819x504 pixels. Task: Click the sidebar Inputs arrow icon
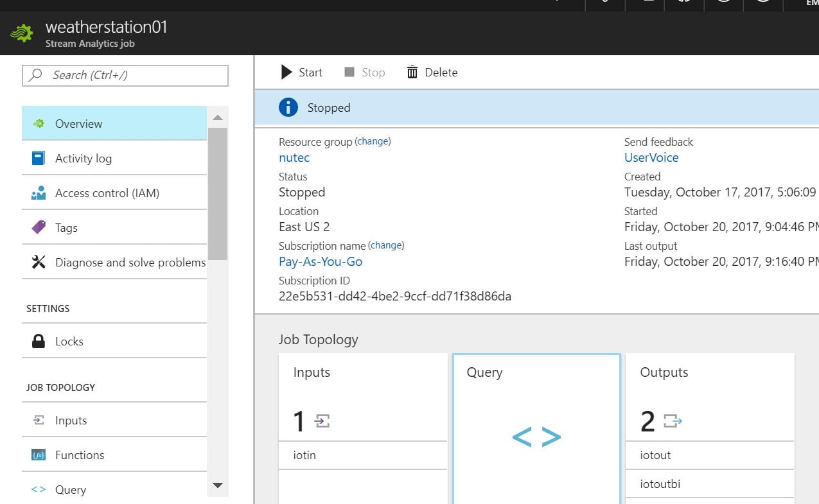pyautogui.click(x=39, y=420)
